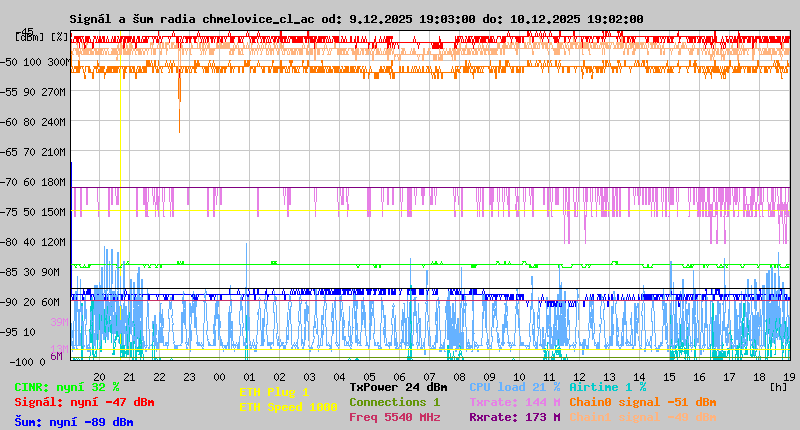Click the hour '10' x-axis label

click(x=519, y=377)
